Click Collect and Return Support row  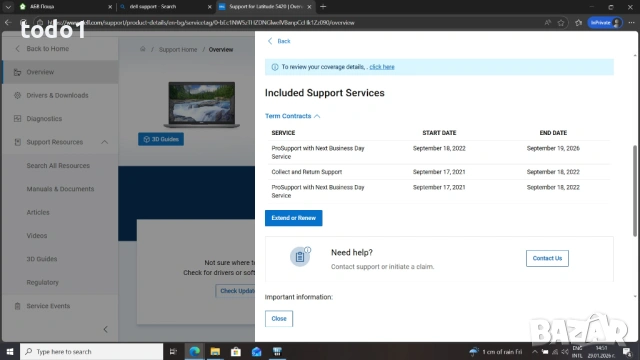[x=439, y=172]
